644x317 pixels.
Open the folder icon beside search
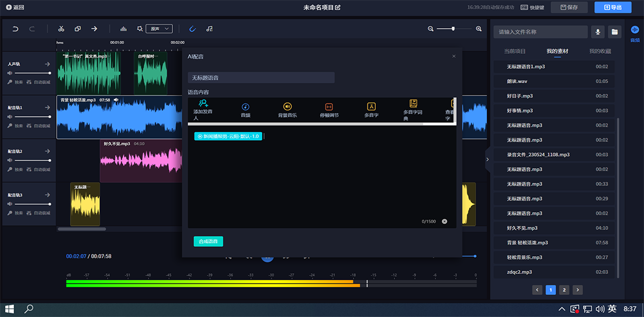point(614,32)
